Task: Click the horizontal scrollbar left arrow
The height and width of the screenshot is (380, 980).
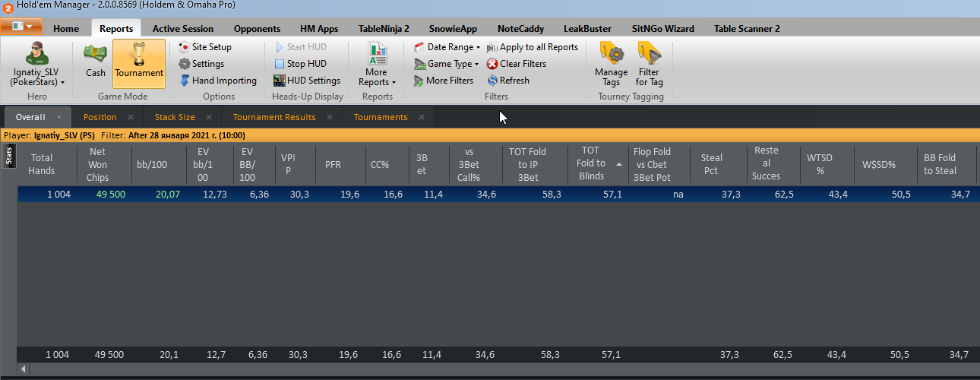Action: point(24,369)
